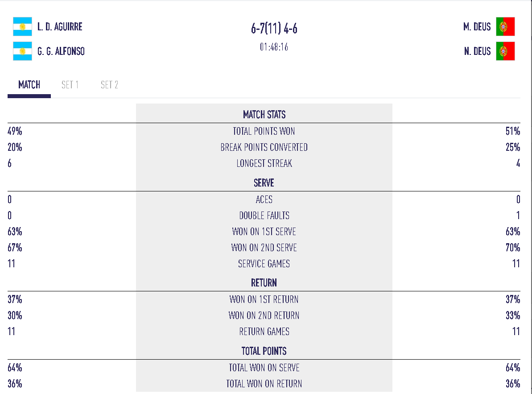Open player N. Deus's name
This screenshot has width=532, height=394.
pyautogui.click(x=478, y=51)
